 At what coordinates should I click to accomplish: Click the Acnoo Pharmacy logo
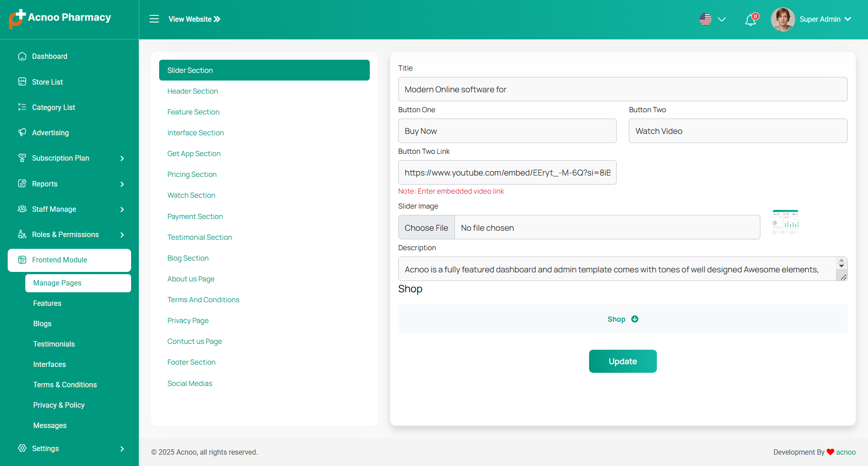pyautogui.click(x=60, y=18)
